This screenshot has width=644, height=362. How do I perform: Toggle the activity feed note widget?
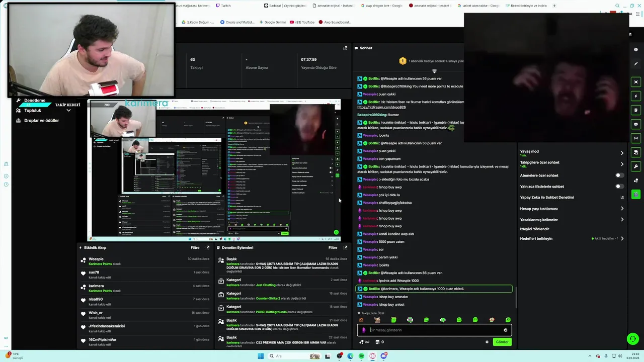636,110
